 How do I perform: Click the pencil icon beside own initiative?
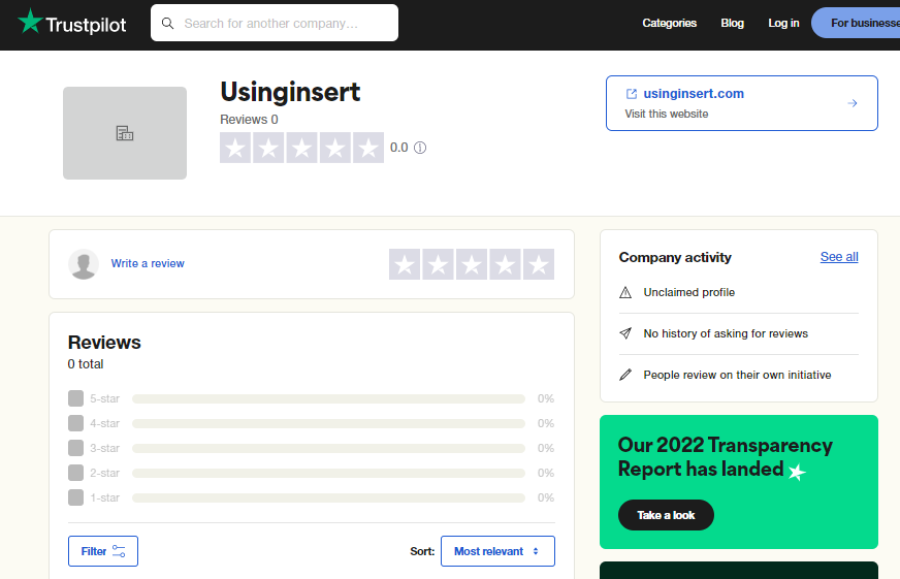coord(626,375)
